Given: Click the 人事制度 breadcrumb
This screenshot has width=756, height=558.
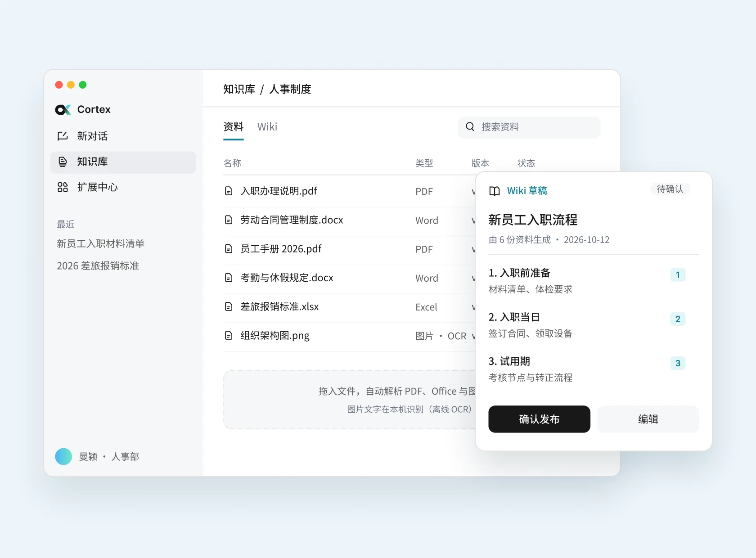Looking at the screenshot, I should coord(290,89).
